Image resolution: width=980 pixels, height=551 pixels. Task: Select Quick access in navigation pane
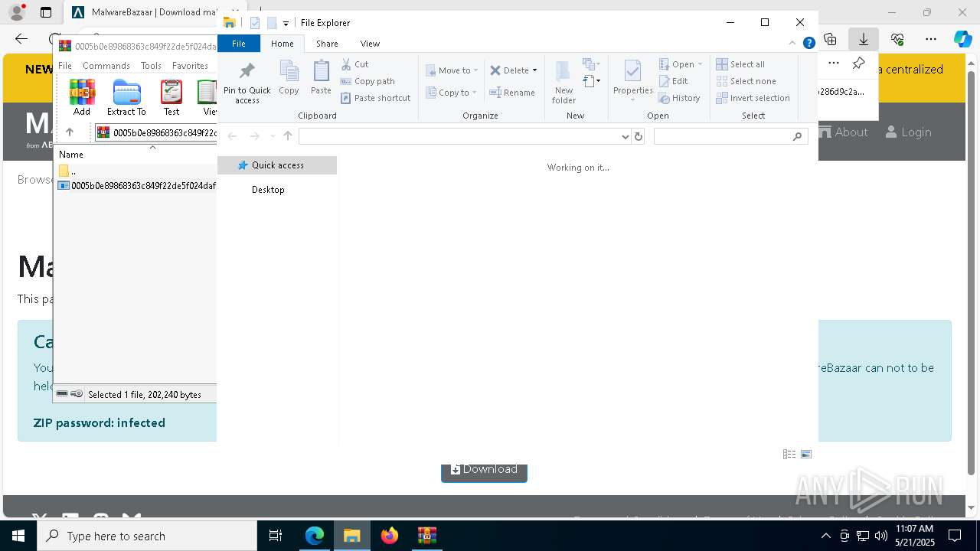click(277, 165)
